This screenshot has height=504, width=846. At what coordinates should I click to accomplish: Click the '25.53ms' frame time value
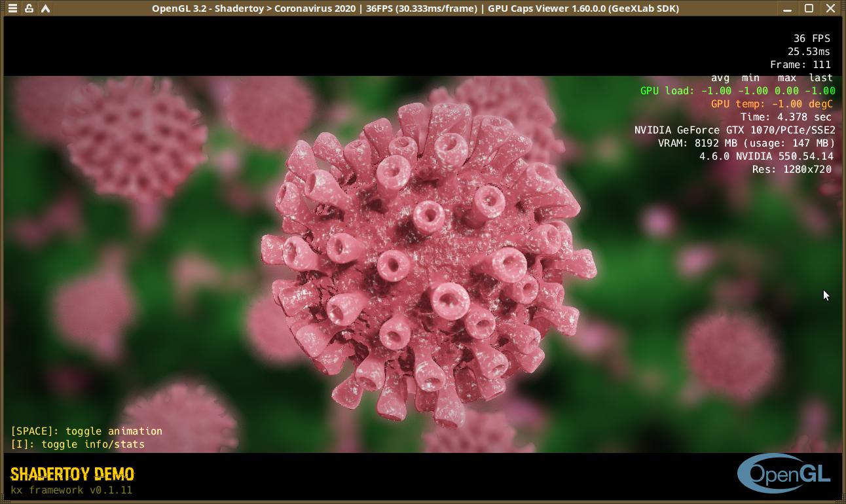(x=809, y=52)
